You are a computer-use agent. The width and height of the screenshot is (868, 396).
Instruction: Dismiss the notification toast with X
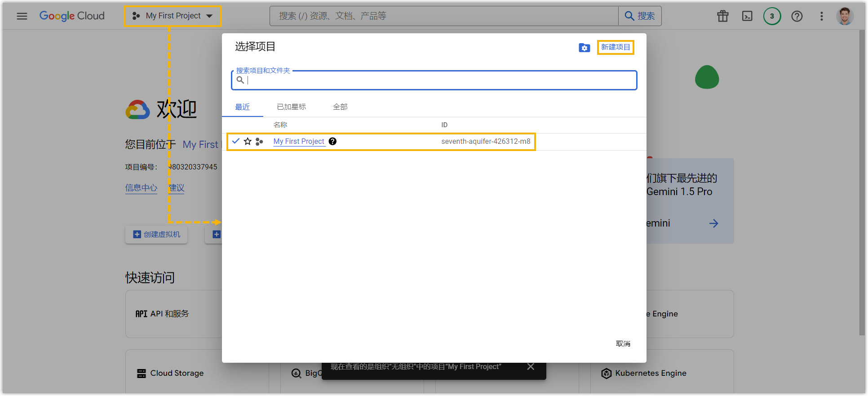pos(531,367)
